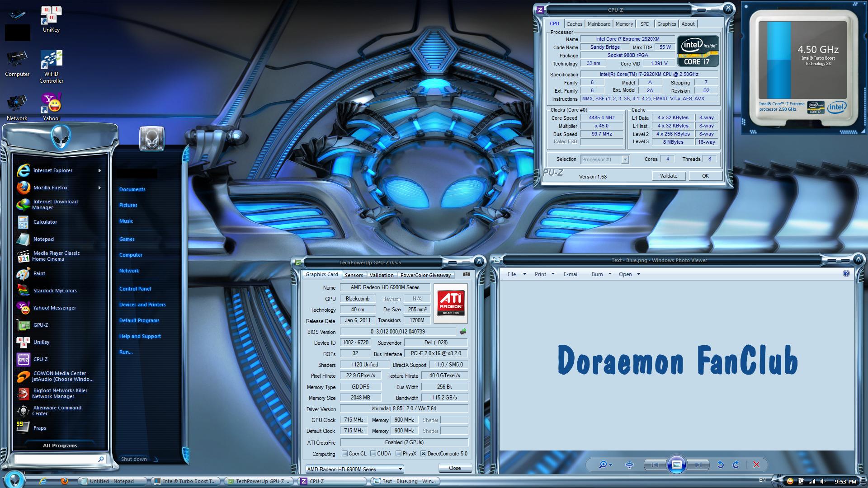Open the AMD Radeon HD 6900M Series dropdown

click(354, 469)
